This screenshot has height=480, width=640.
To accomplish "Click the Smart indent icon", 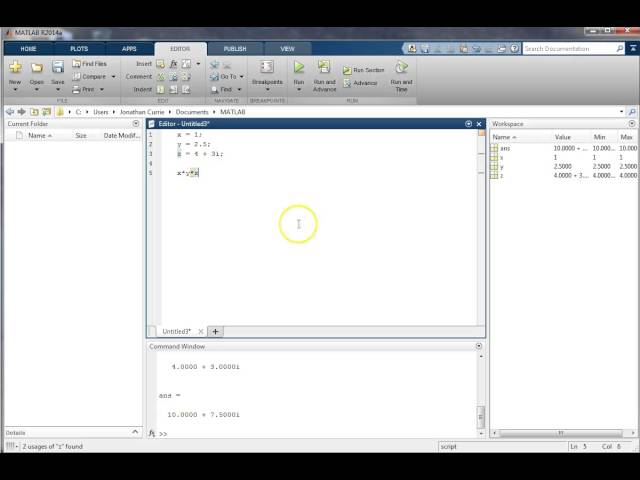I will pos(160,89).
